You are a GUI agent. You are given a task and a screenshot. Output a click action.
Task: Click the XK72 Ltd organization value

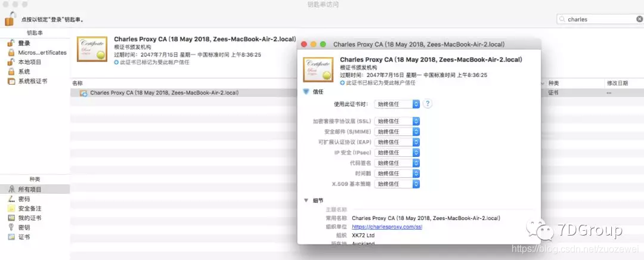[363, 236]
